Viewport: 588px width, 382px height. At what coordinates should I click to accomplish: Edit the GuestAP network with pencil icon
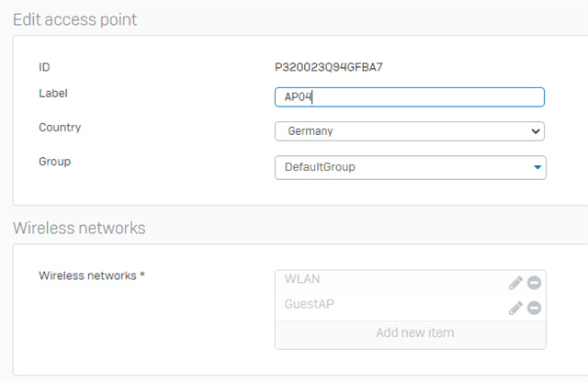pos(515,308)
